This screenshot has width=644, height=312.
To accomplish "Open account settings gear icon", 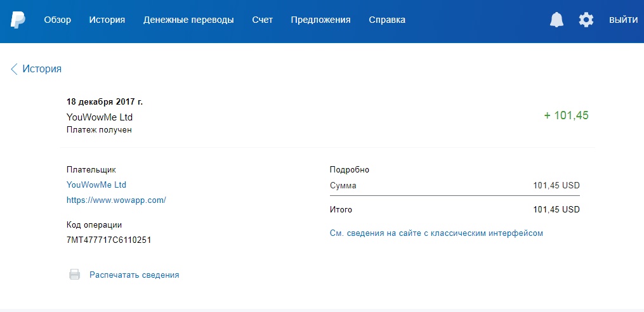I will [x=586, y=20].
